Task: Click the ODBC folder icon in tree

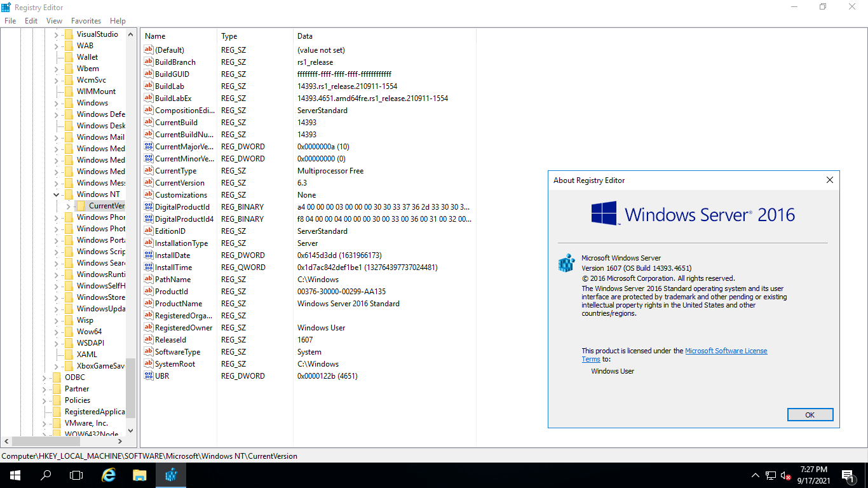Action: (x=57, y=377)
